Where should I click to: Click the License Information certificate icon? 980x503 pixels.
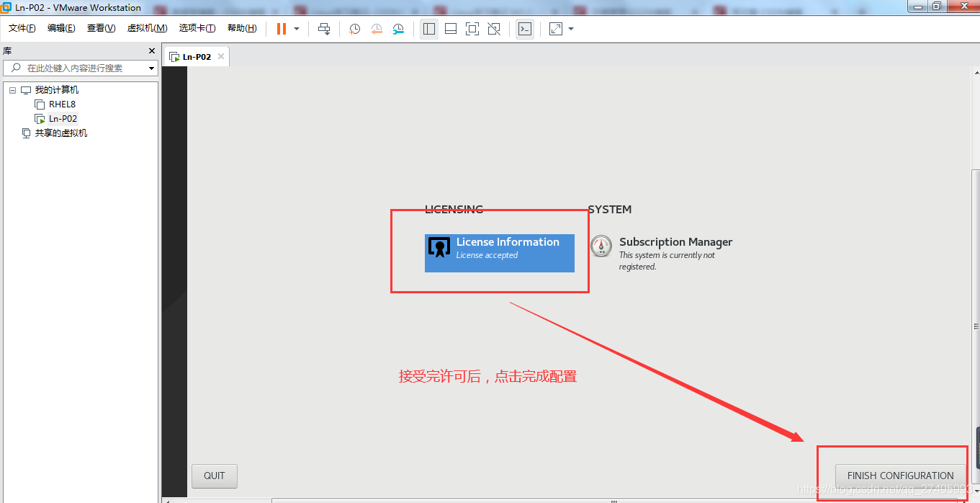(x=439, y=247)
